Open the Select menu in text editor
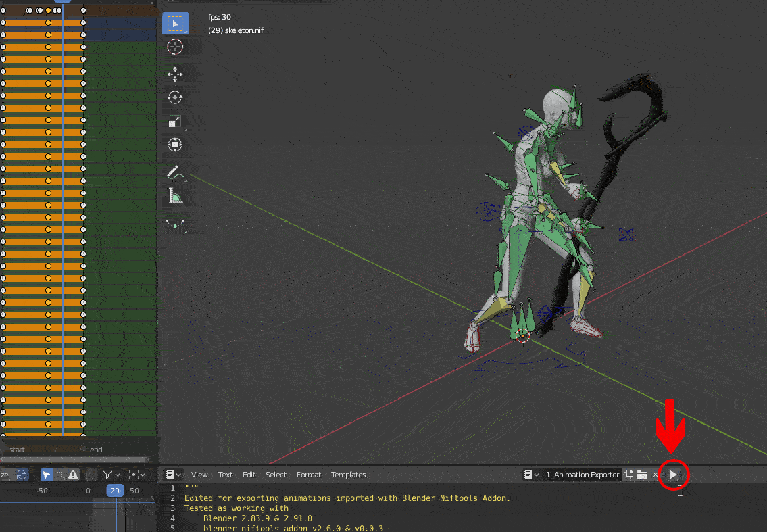Image resolution: width=767 pixels, height=532 pixels. [x=276, y=475]
